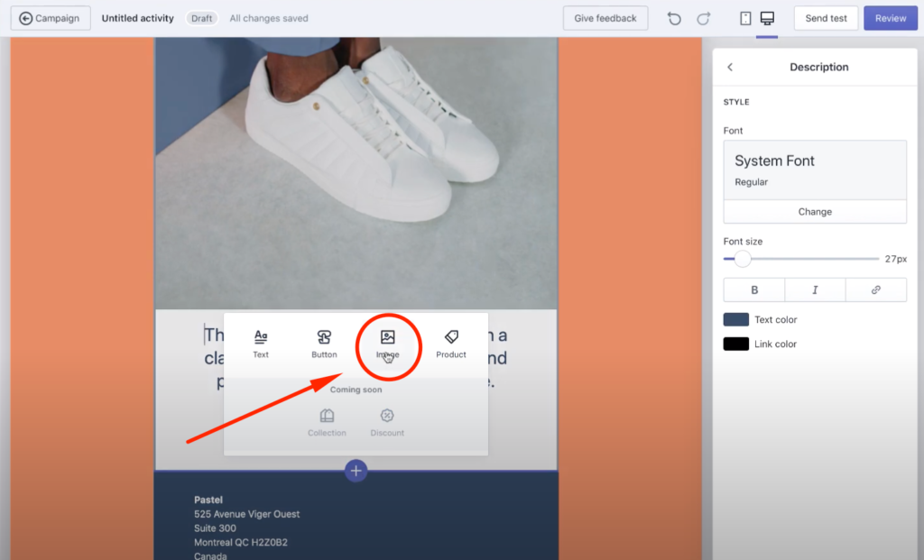This screenshot has height=560, width=924.
Task: Click the Collection coming soon option
Action: click(x=327, y=423)
